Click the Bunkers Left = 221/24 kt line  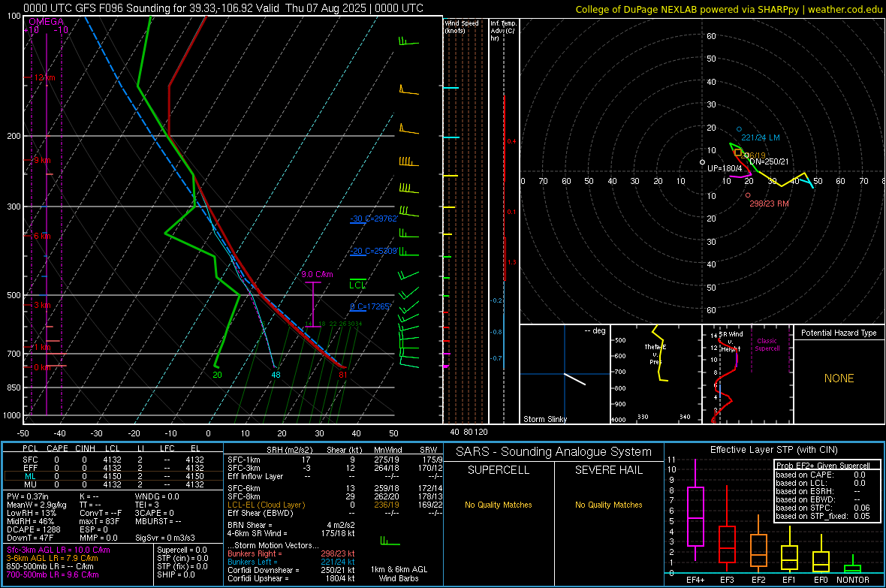pos(291,562)
